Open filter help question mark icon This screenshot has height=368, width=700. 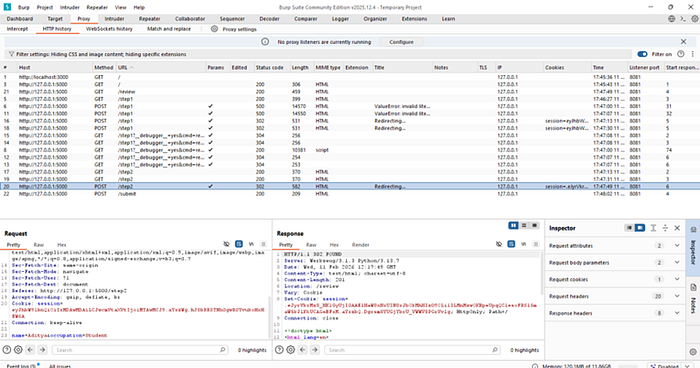click(x=680, y=54)
